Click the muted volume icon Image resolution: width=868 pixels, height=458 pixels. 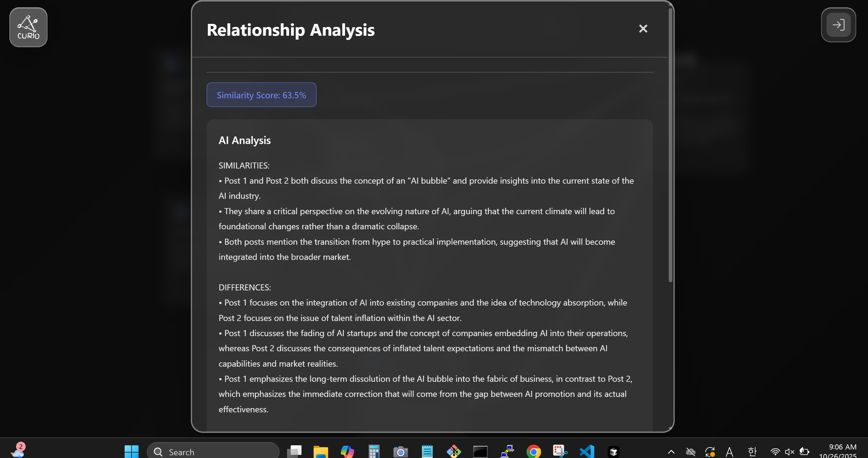click(789, 452)
